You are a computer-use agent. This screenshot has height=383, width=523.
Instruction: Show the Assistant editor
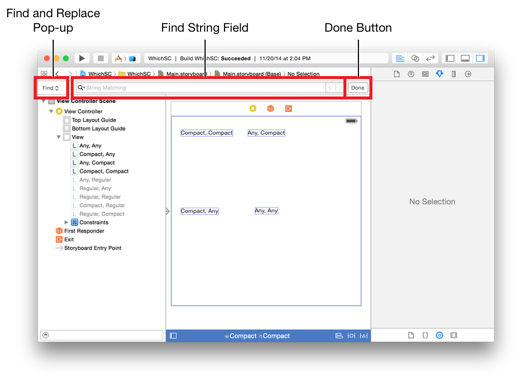pyautogui.click(x=415, y=58)
